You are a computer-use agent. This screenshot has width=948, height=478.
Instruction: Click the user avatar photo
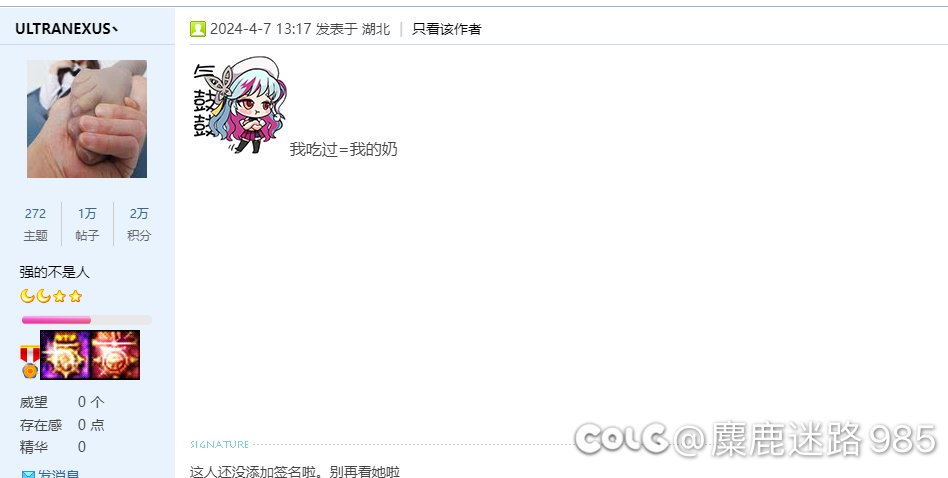(86, 118)
